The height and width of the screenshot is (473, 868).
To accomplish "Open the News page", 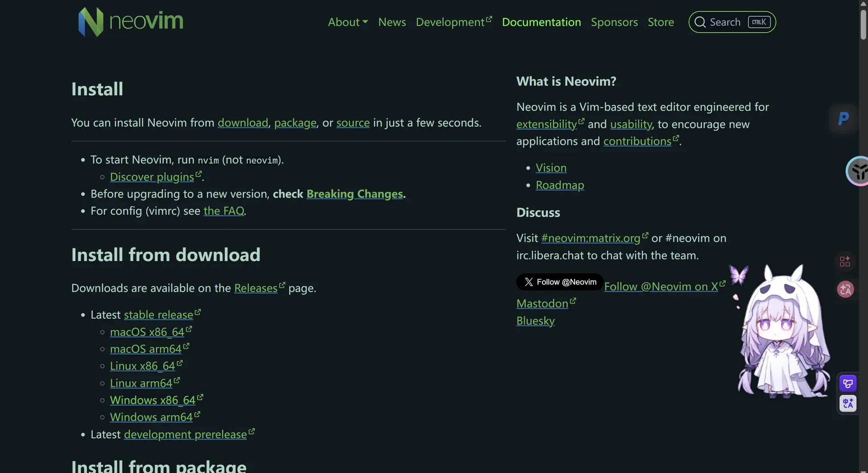I will pyautogui.click(x=392, y=22).
